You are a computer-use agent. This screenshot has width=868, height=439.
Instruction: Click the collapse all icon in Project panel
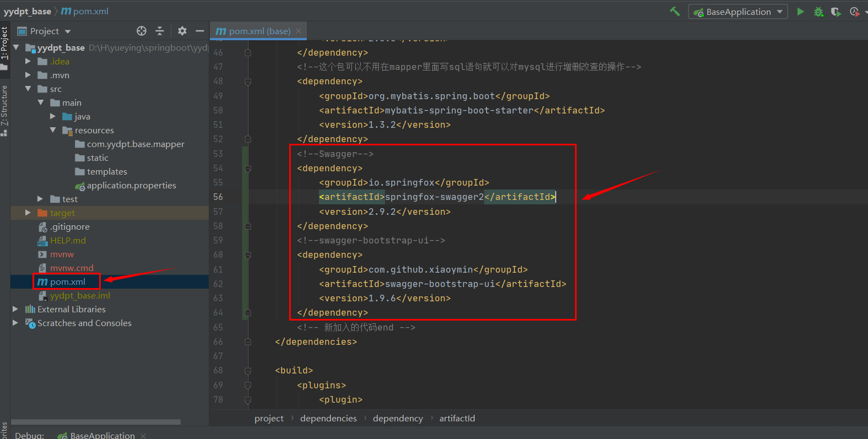pos(160,31)
